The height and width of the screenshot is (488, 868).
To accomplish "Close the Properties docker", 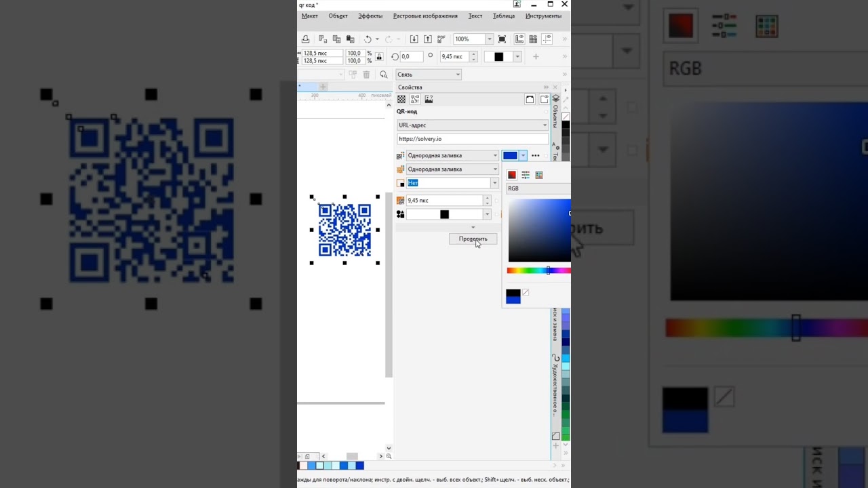I will point(555,87).
